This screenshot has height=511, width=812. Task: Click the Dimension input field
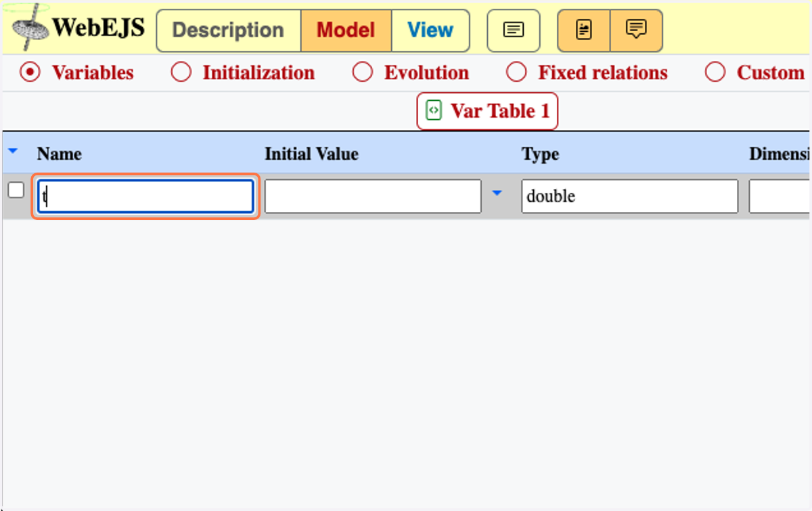[780, 196]
